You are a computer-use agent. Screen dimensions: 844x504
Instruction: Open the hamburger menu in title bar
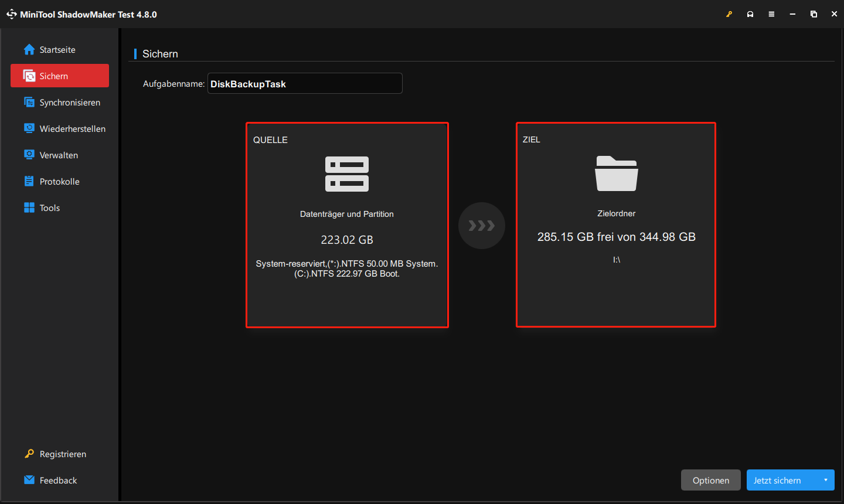click(771, 14)
